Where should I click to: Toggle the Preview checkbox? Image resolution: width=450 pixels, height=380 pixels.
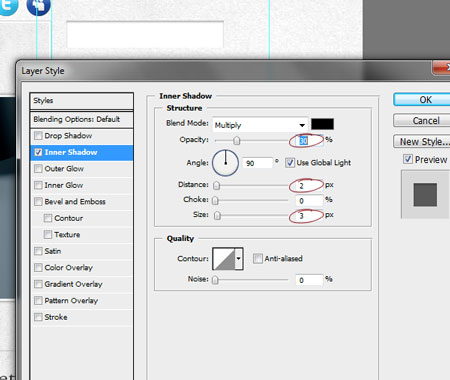408,159
